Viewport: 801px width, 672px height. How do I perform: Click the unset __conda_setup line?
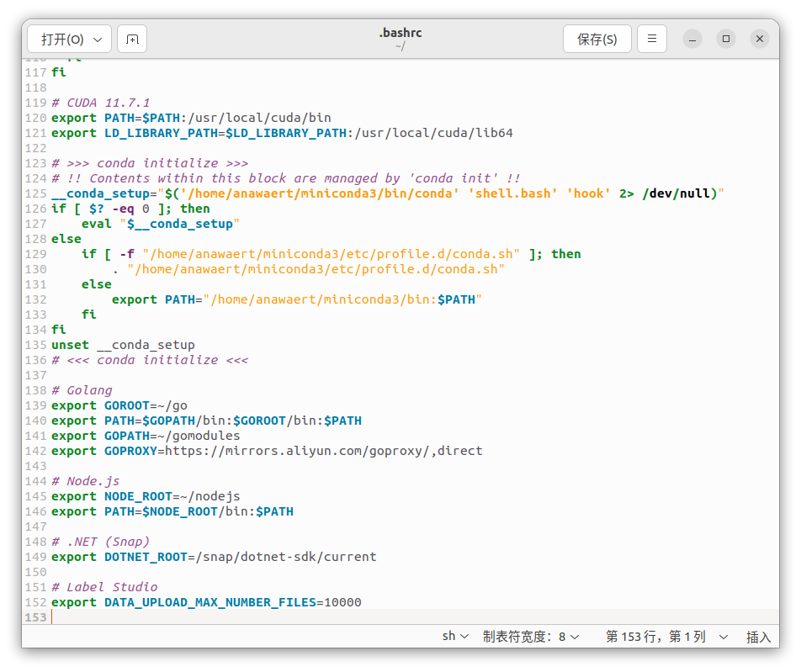[x=123, y=345]
